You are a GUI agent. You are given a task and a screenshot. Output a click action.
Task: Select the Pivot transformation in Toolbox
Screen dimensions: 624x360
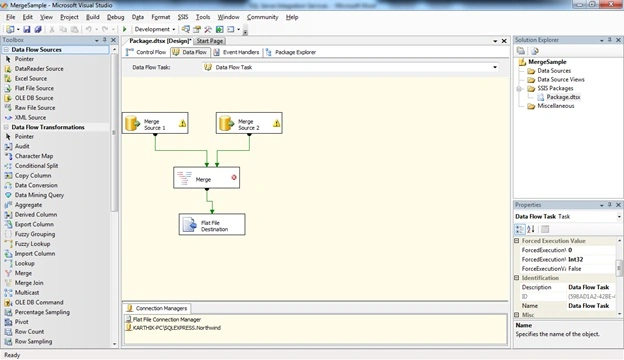21,322
